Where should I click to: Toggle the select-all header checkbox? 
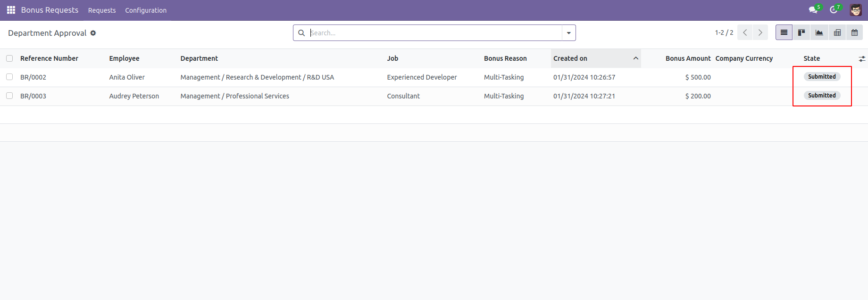(x=9, y=58)
